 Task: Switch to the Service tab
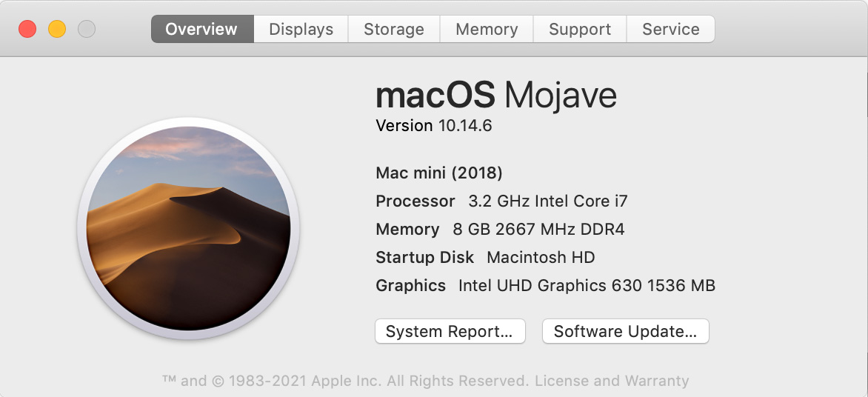[671, 29]
